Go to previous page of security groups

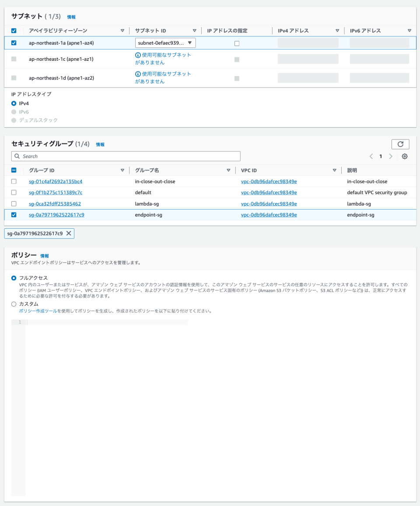371,157
